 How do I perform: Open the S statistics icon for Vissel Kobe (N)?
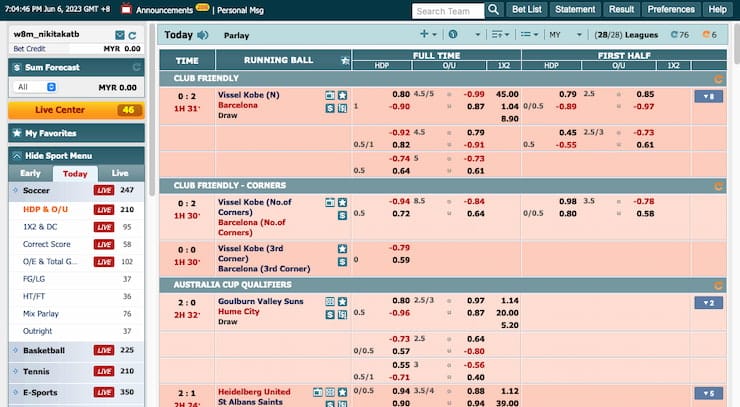[x=330, y=108]
